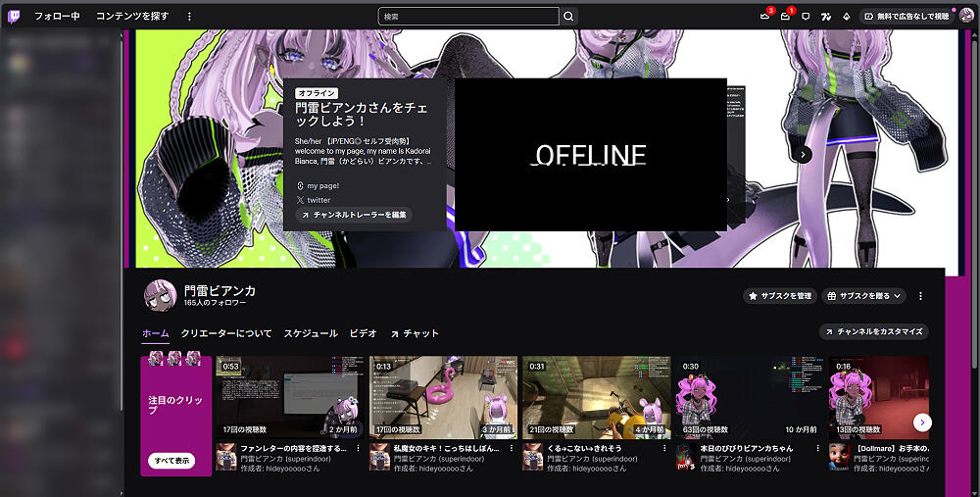Open the whispers speech bubble icon
This screenshot has width=980, height=497.
[x=806, y=17]
